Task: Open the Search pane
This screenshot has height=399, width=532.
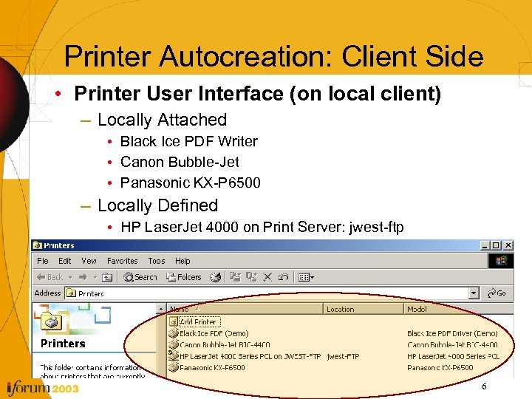Action: click(140, 277)
